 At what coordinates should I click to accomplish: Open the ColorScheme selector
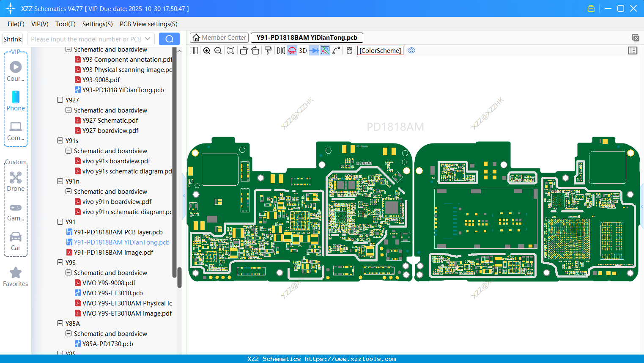tap(380, 50)
